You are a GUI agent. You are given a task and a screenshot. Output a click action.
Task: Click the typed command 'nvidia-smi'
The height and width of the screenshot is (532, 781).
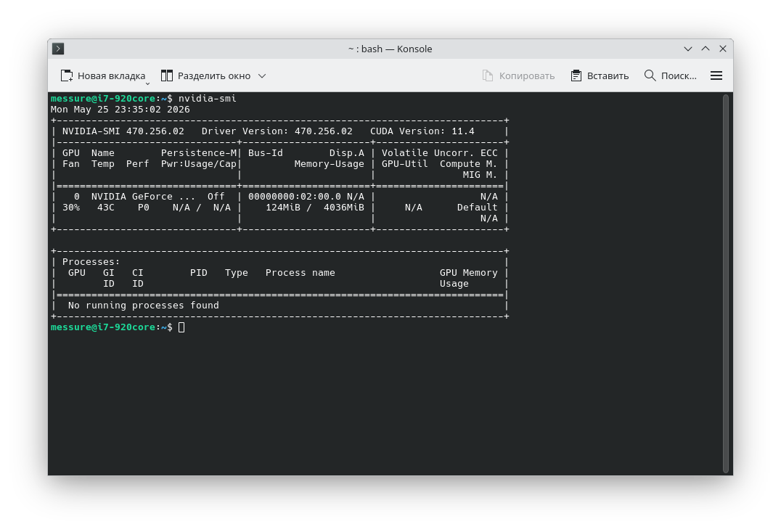[x=207, y=98]
